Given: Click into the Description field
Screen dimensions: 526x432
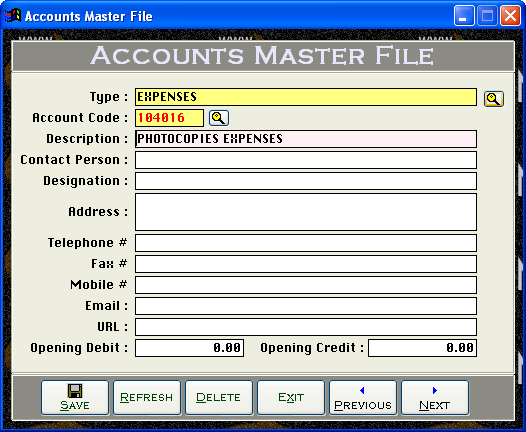Looking at the screenshot, I should click(x=306, y=139).
